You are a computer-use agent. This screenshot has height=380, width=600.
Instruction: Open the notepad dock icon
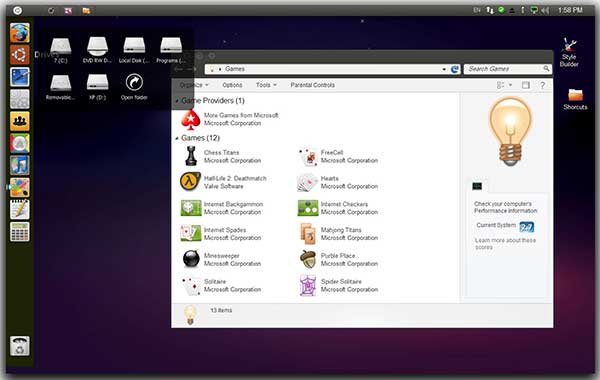pyautogui.click(x=20, y=210)
